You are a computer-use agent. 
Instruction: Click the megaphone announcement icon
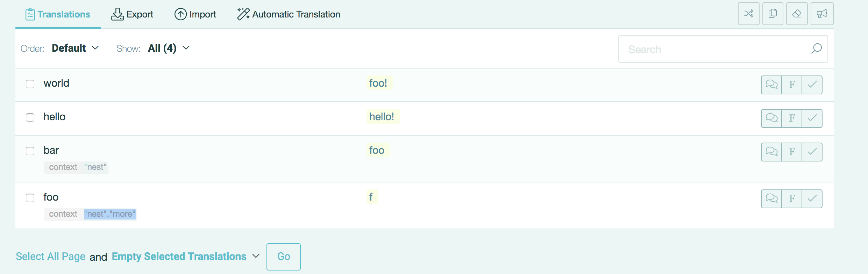(822, 14)
